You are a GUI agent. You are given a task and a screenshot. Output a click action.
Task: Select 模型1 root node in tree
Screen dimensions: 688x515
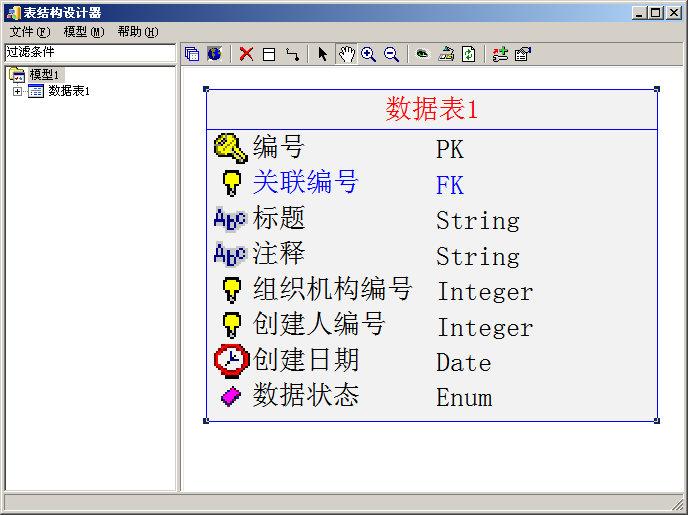tap(45, 74)
